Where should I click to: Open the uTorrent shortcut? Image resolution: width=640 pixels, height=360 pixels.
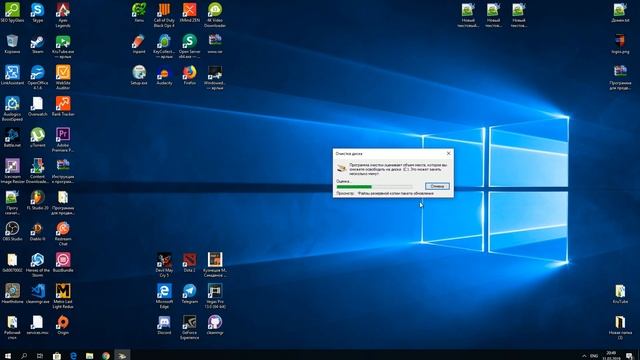[38, 138]
